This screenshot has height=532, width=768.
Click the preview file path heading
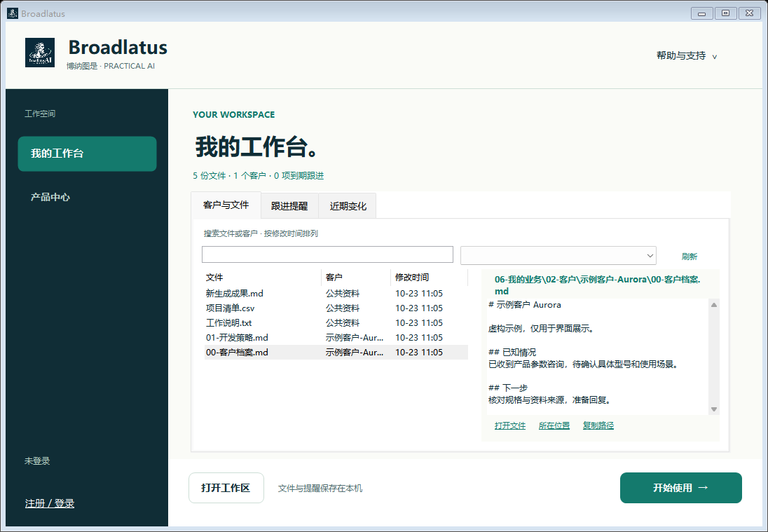598,285
